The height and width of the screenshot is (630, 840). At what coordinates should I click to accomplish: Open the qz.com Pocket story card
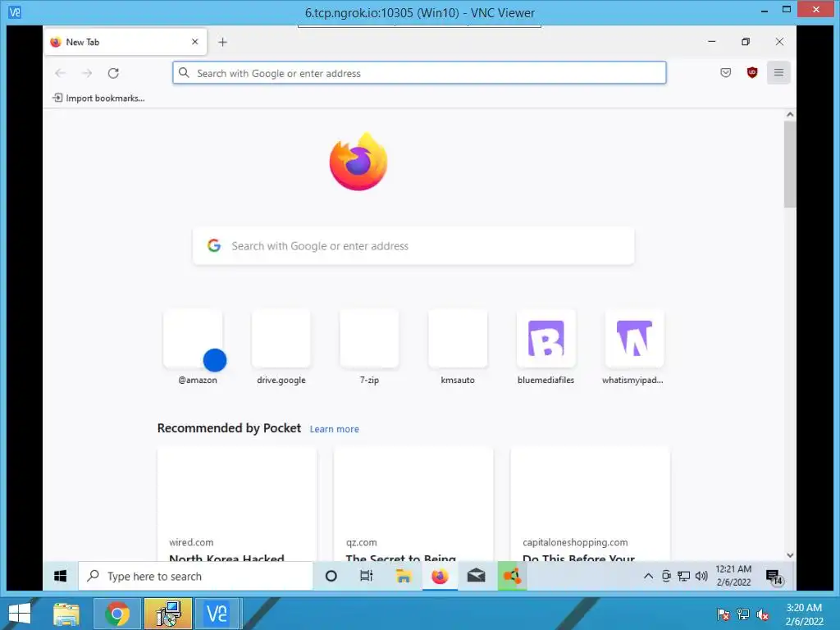click(x=413, y=504)
